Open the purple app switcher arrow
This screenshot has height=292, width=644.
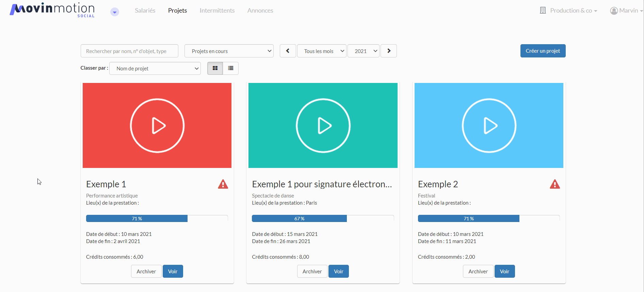pos(115,12)
